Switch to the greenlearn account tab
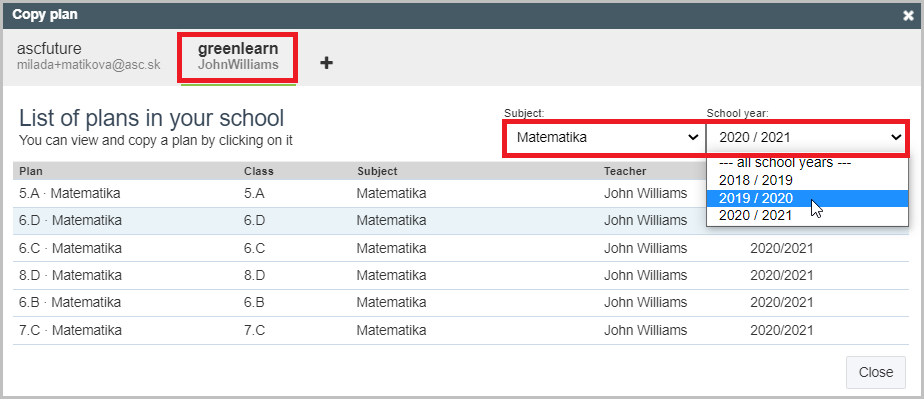This screenshot has width=924, height=399. click(238, 57)
